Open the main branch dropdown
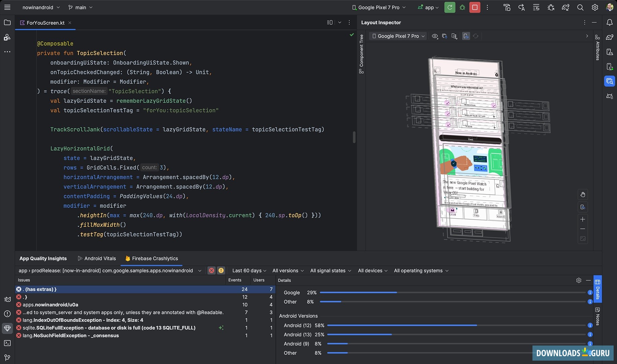617x364 pixels. coord(80,7)
